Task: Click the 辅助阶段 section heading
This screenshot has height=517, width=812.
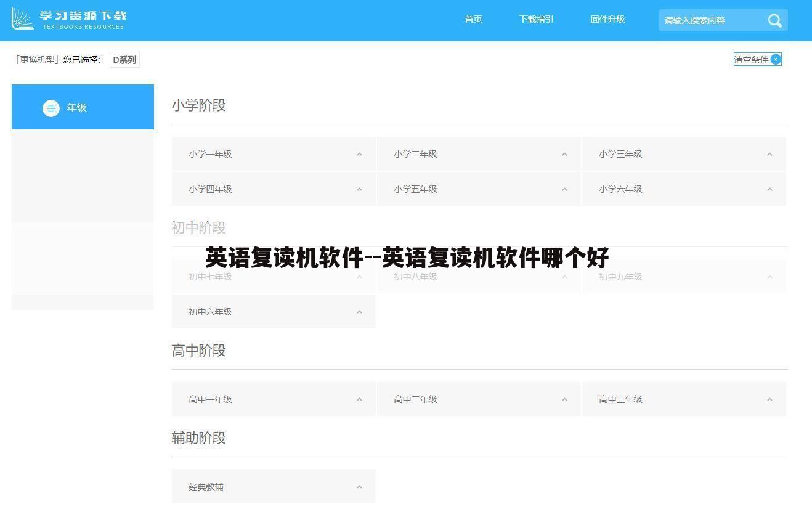Action: 198,438
